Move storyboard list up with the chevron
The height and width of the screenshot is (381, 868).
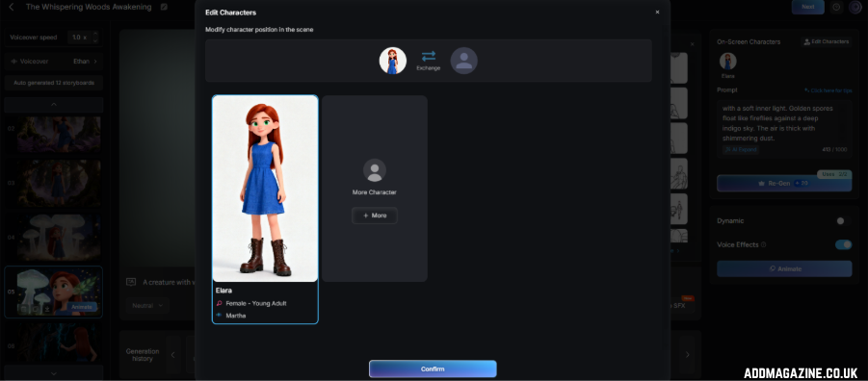[54, 105]
